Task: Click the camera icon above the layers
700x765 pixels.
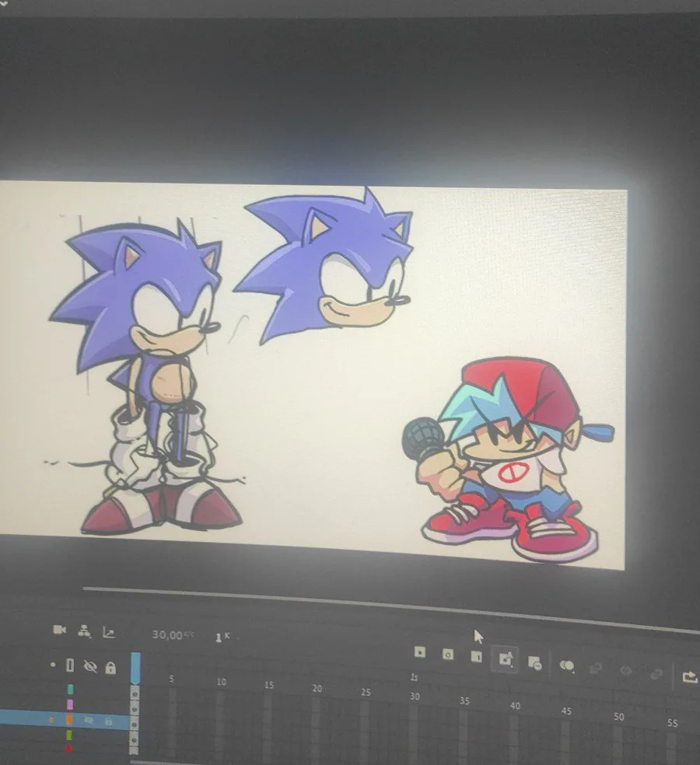Action: click(x=60, y=630)
